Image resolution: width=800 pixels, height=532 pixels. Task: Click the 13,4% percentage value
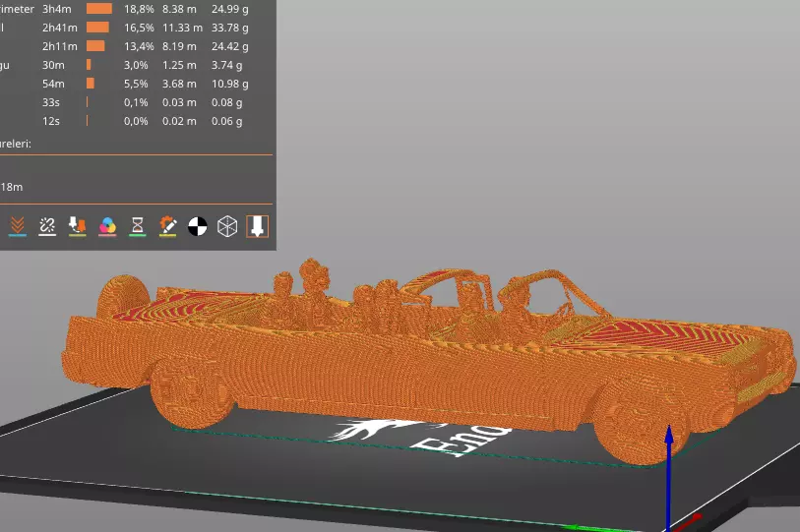(139, 46)
